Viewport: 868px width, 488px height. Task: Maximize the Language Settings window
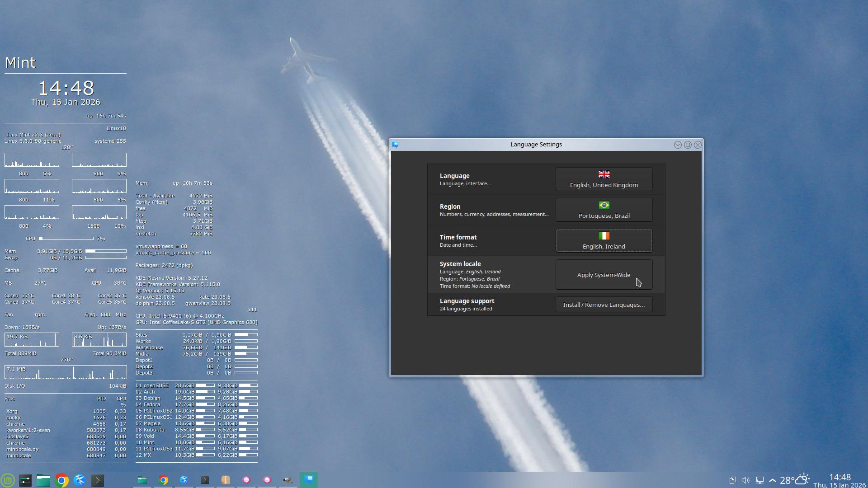click(x=688, y=145)
